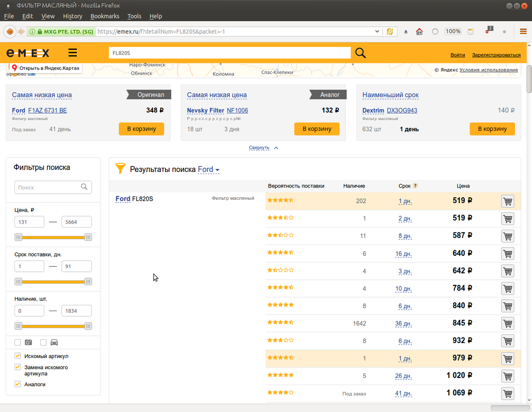This screenshot has width=532, height=412.
Task: Add the 642 ₽ offer to cart
Action: pos(508,271)
